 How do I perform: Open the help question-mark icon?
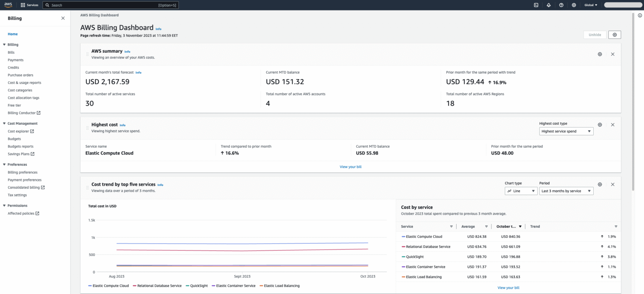tap(561, 5)
